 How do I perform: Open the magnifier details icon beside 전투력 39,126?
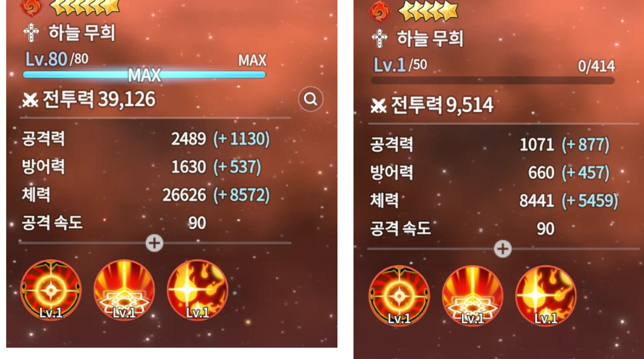tap(311, 99)
